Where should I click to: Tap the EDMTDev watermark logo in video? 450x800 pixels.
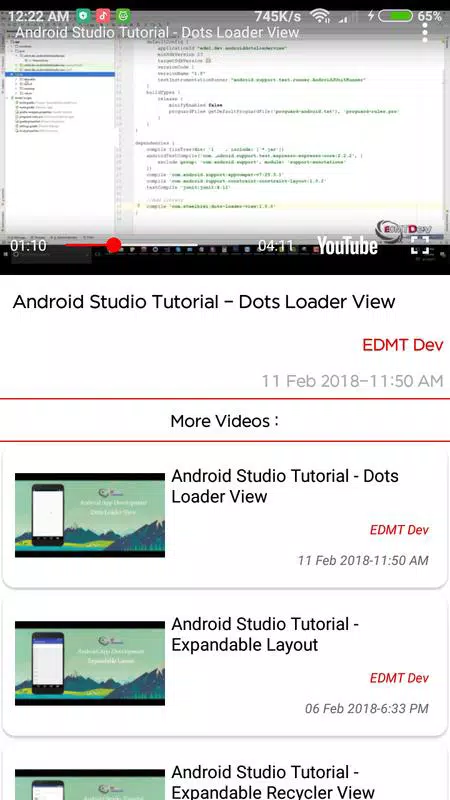point(404,230)
